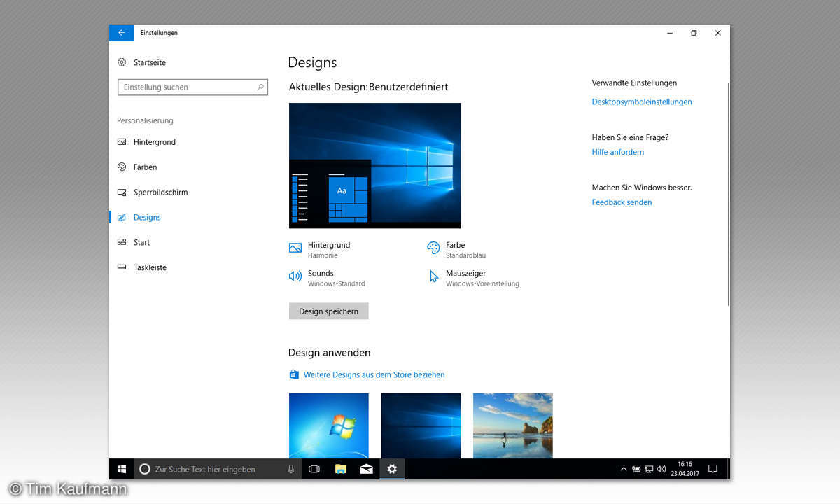Click Cortana search box on taskbar
The image size is (840, 504).
click(218, 469)
